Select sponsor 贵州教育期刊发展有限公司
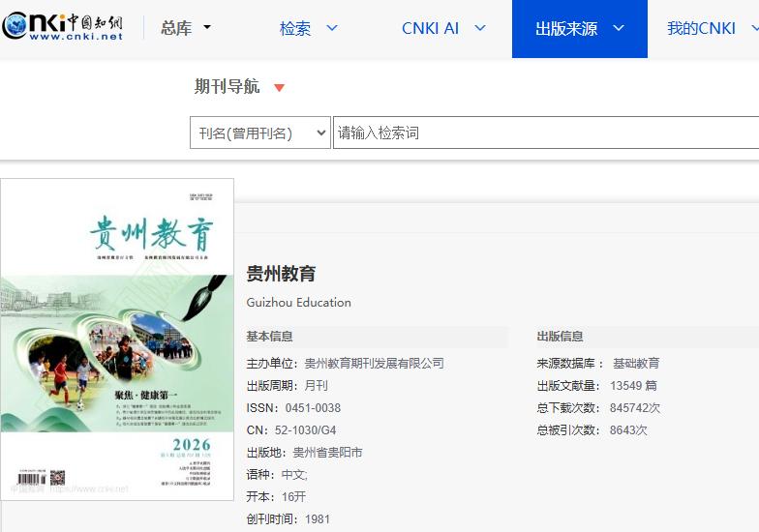 [374, 364]
